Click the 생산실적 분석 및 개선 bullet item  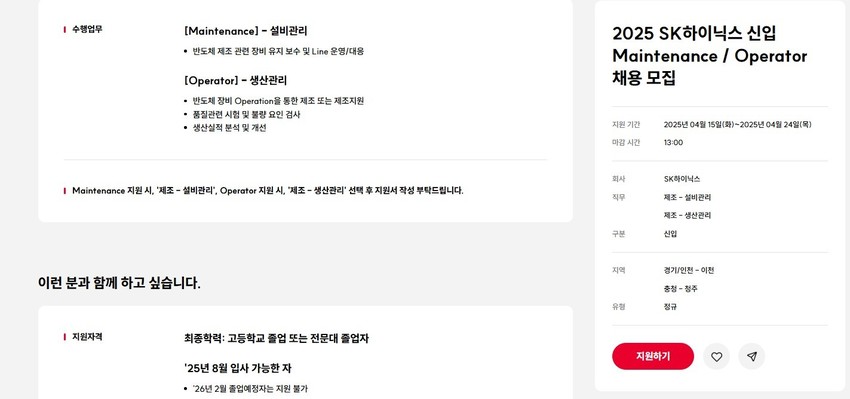tap(229, 128)
